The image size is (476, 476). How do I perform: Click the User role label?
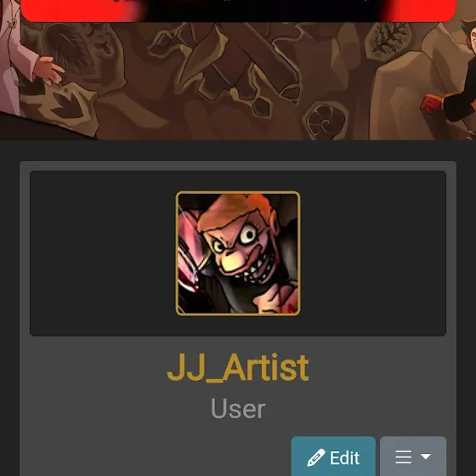[238, 409]
